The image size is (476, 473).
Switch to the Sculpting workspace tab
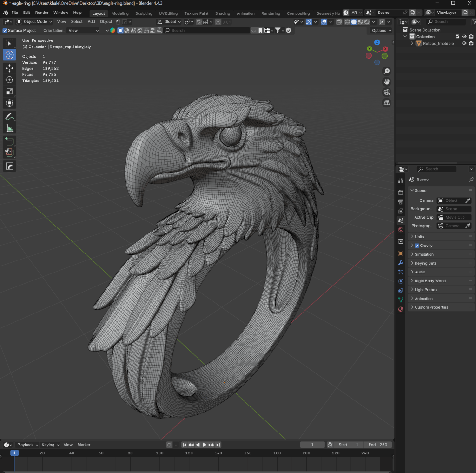tap(144, 13)
